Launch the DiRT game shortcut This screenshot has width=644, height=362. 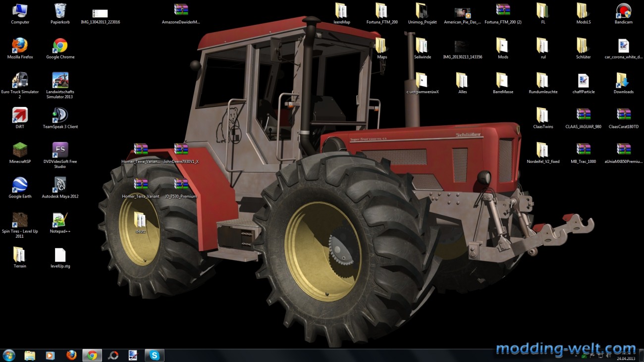[20, 118]
